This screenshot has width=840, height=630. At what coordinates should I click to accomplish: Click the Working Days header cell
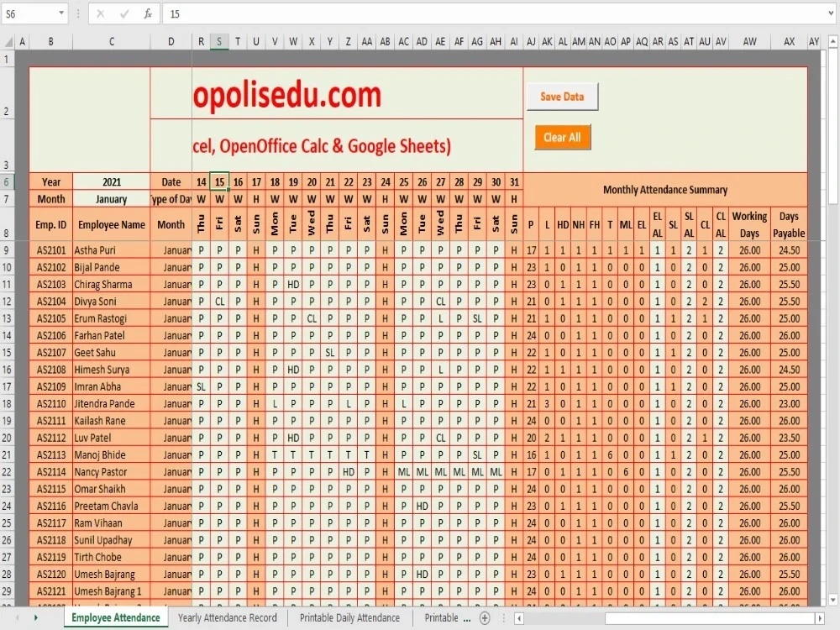coord(749,224)
